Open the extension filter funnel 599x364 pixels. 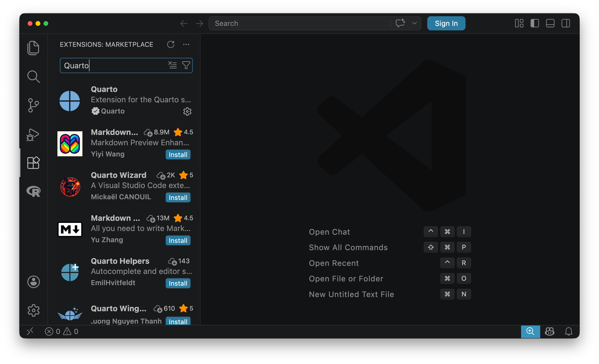186,65
